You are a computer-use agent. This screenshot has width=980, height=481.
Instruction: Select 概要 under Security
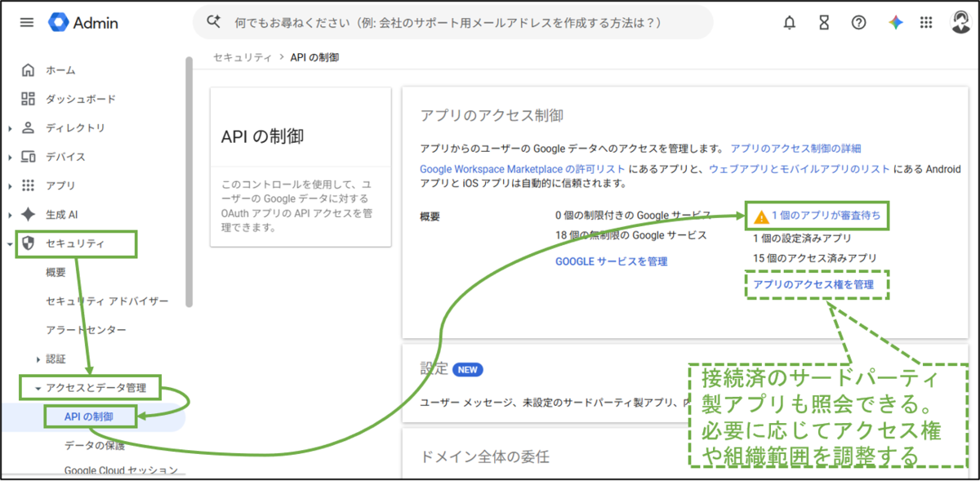coord(56,273)
